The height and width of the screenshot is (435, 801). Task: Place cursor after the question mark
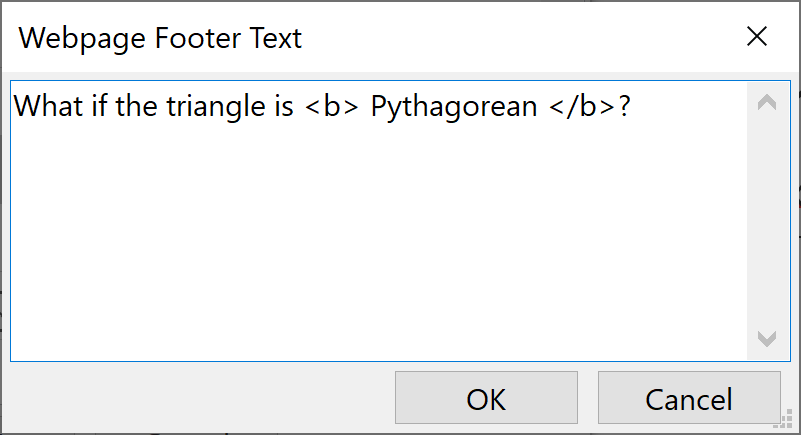click(632, 107)
